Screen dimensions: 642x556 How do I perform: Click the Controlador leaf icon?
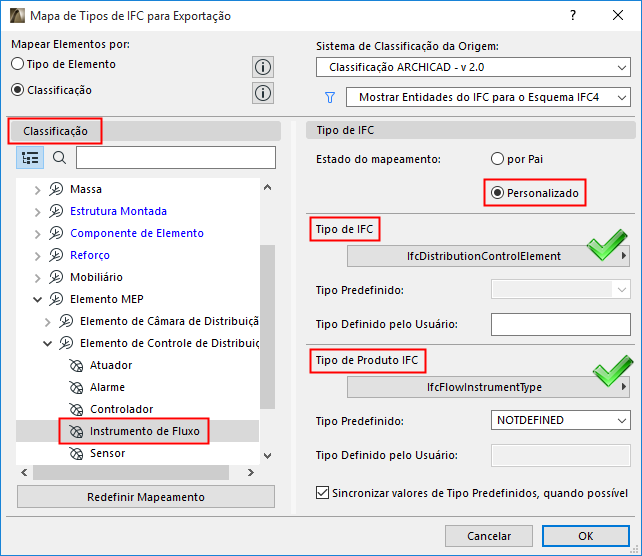click(76, 409)
